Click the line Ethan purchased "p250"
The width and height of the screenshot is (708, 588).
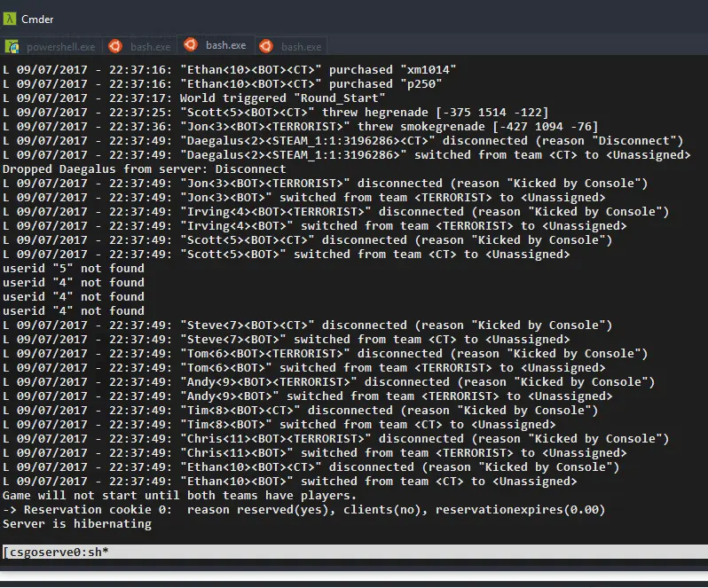pyautogui.click(x=222, y=84)
